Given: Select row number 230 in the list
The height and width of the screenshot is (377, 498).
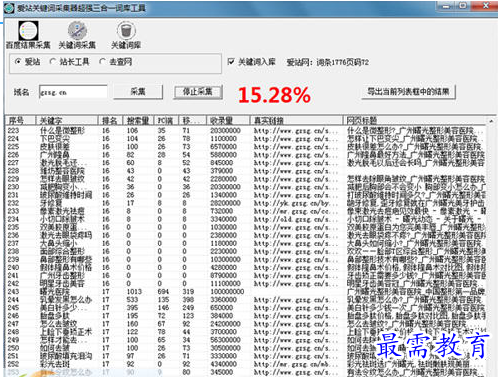Looking at the screenshot, I should (13, 187).
